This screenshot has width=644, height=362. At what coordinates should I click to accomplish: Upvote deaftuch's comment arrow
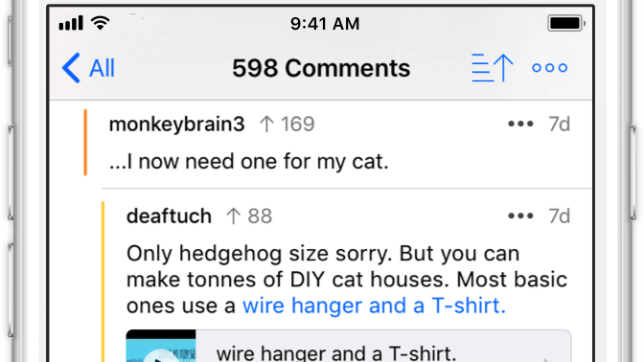pos(233,215)
